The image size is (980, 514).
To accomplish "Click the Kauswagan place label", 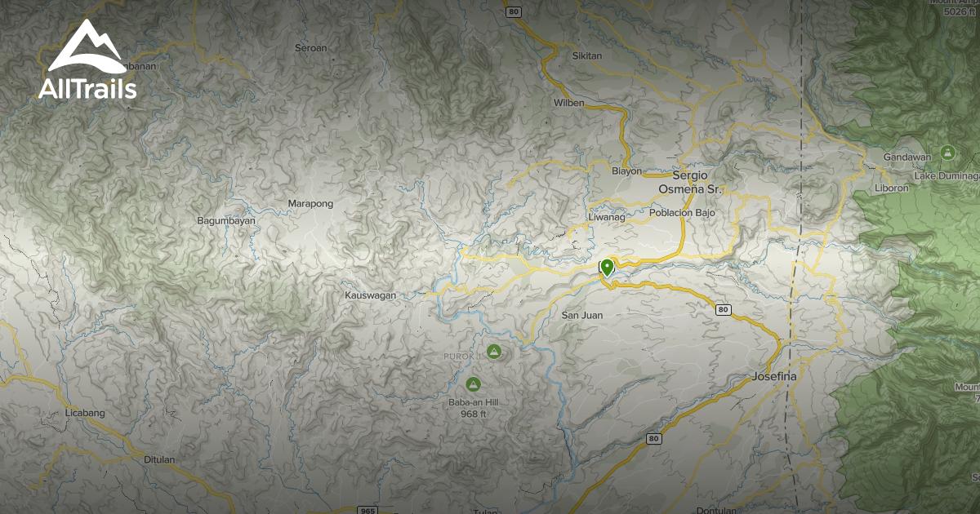I will (370, 295).
